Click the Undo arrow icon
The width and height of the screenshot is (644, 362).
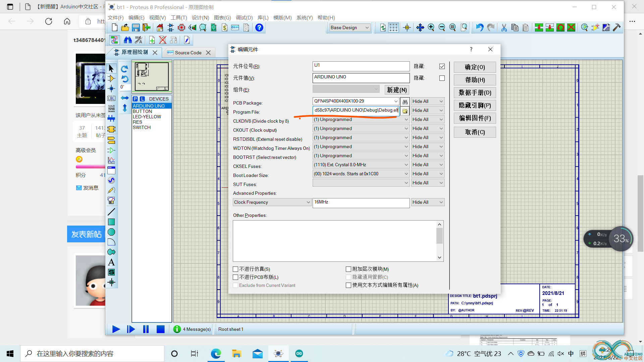(x=480, y=27)
